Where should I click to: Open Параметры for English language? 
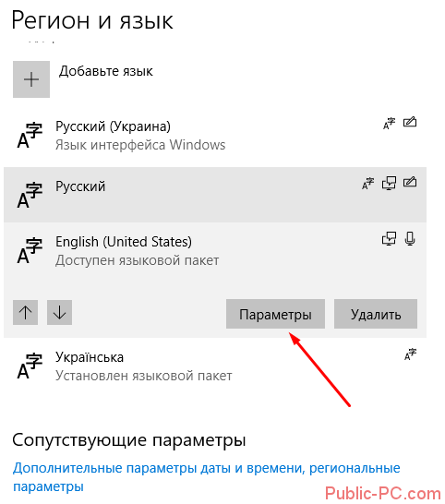pyautogui.click(x=275, y=314)
